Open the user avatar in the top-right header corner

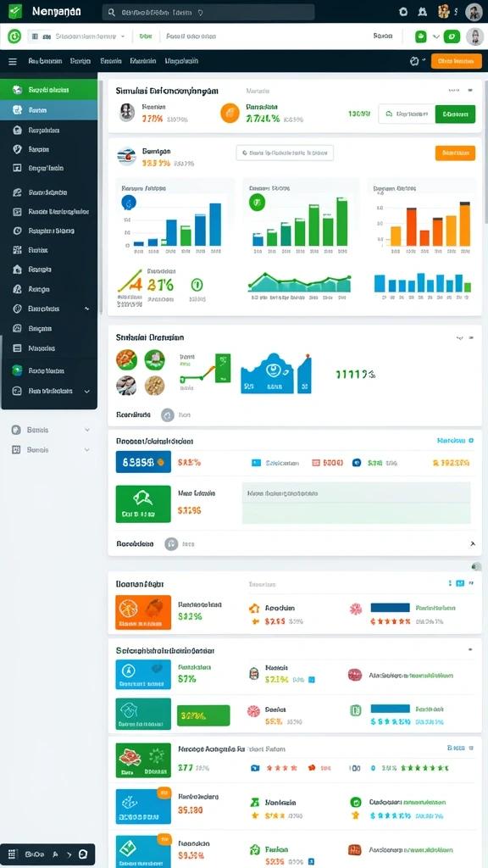coord(474,11)
